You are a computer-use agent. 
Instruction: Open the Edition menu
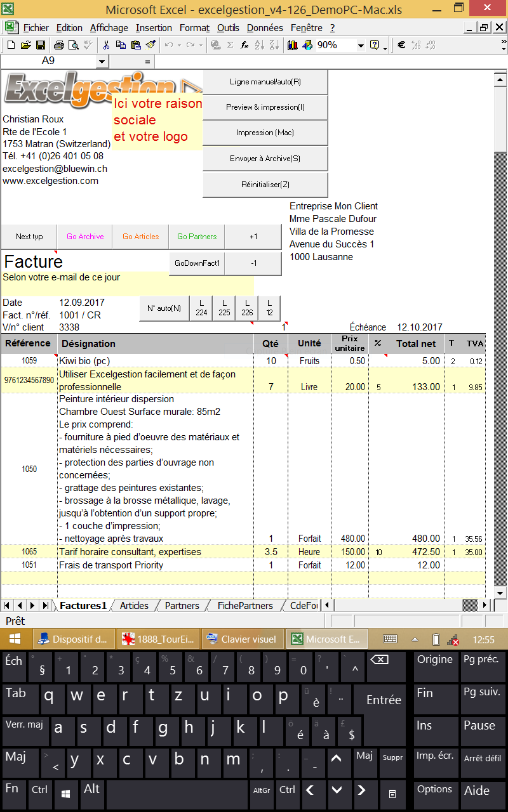coord(69,28)
